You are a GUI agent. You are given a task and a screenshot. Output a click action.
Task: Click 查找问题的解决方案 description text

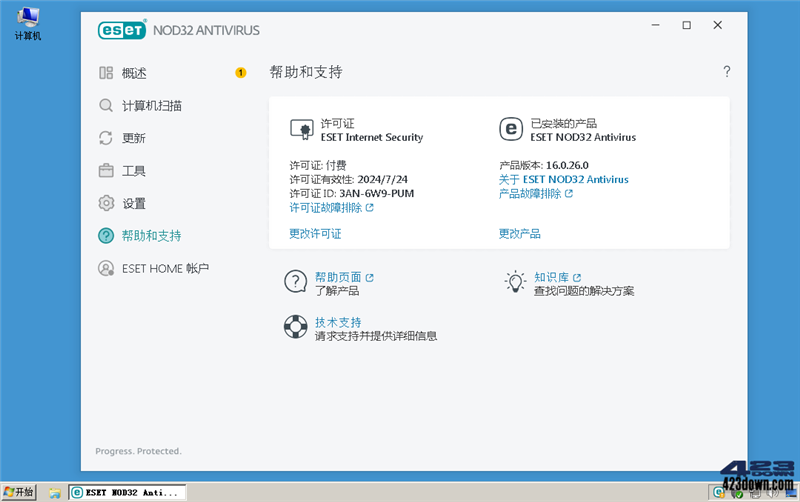[x=584, y=291]
